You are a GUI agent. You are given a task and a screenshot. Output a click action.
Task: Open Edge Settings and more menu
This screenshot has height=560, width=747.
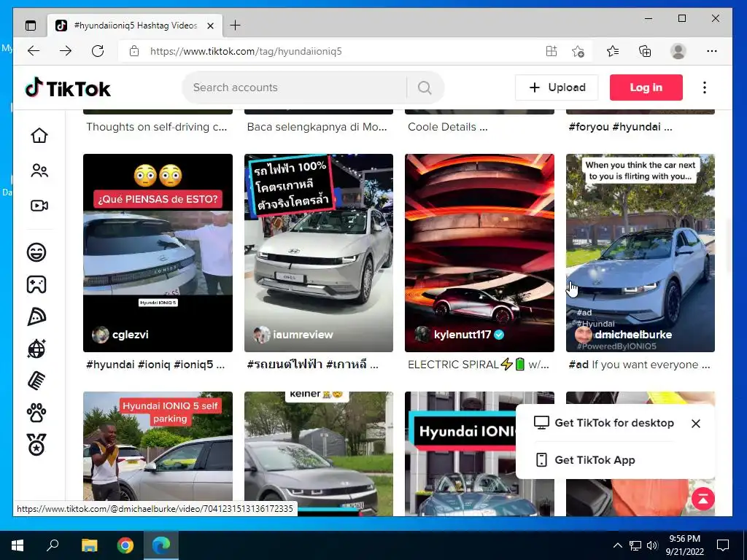[x=712, y=51]
